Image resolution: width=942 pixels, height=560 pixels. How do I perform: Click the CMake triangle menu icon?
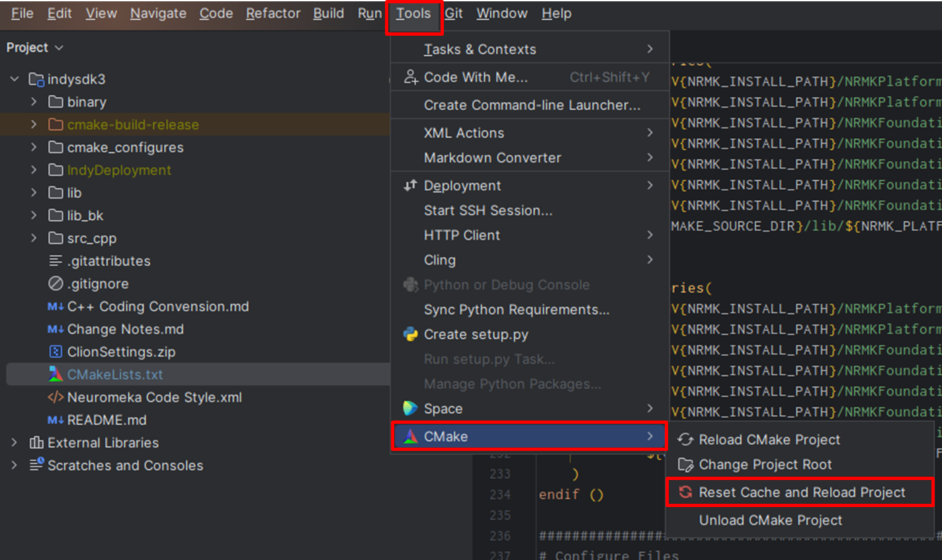pyautogui.click(x=411, y=436)
